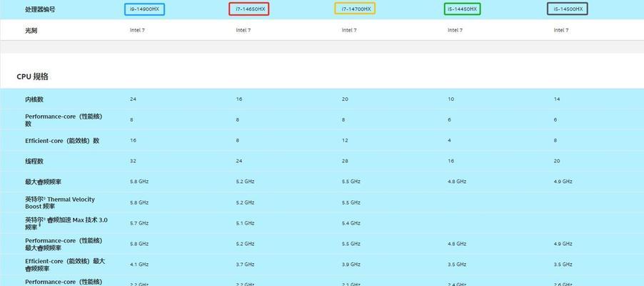Open the i9-14900HX processor link
The width and height of the screenshot is (644, 286).
pyautogui.click(x=144, y=9)
